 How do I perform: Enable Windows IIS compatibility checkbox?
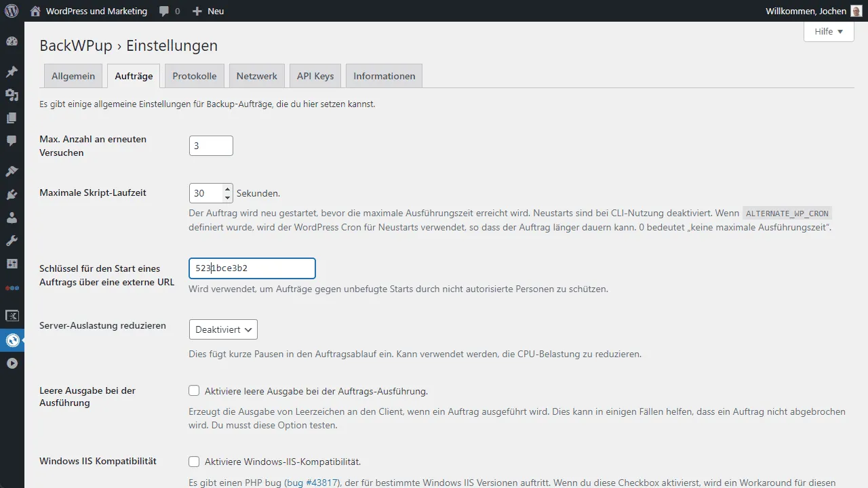[x=194, y=462]
